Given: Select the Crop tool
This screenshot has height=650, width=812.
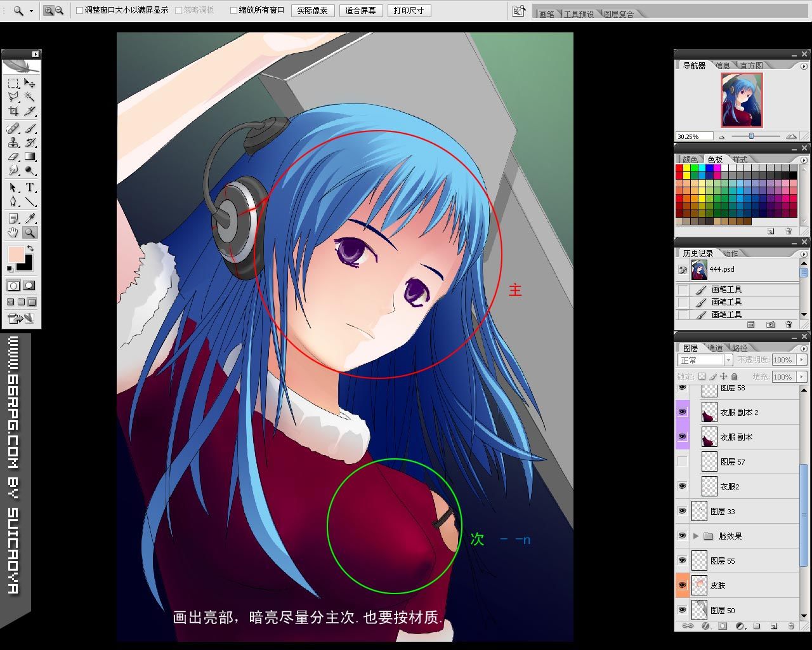Looking at the screenshot, I should coord(13,111).
